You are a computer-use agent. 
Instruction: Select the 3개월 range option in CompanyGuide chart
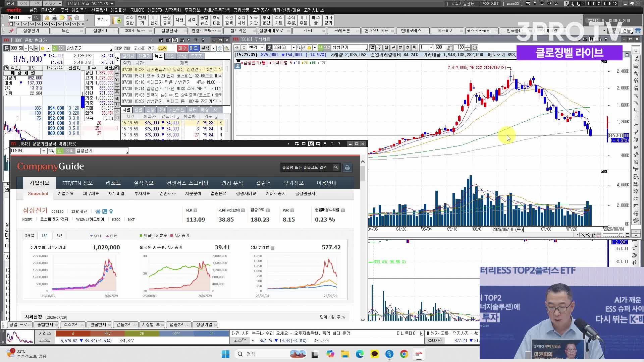coord(30,236)
